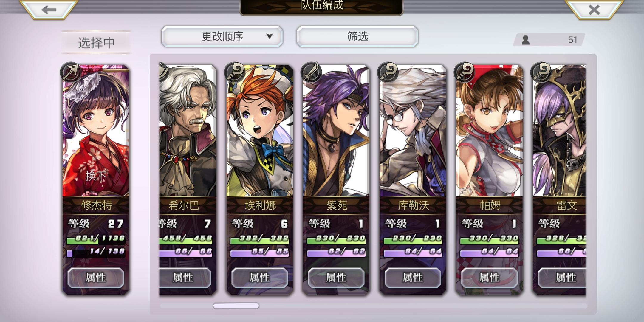The height and width of the screenshot is (322, 644).
Task: Click the horizontal scrollbar thumb below characters
Action: (x=236, y=306)
